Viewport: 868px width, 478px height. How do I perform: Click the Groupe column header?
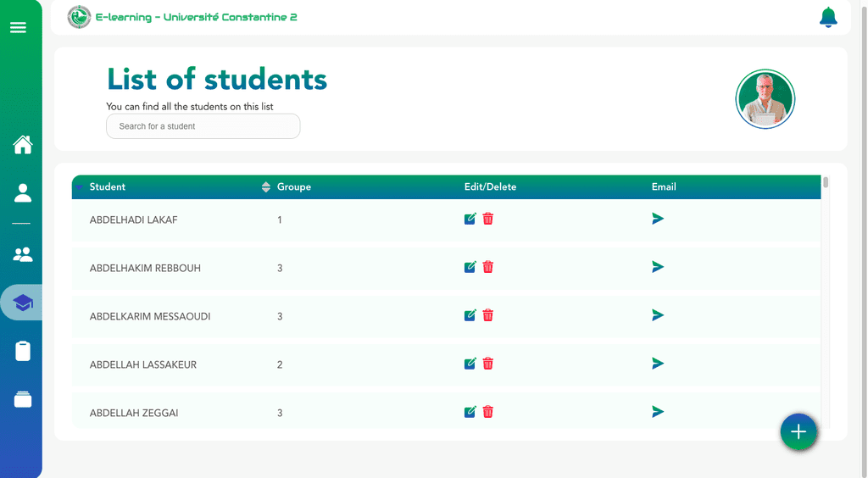(x=294, y=187)
